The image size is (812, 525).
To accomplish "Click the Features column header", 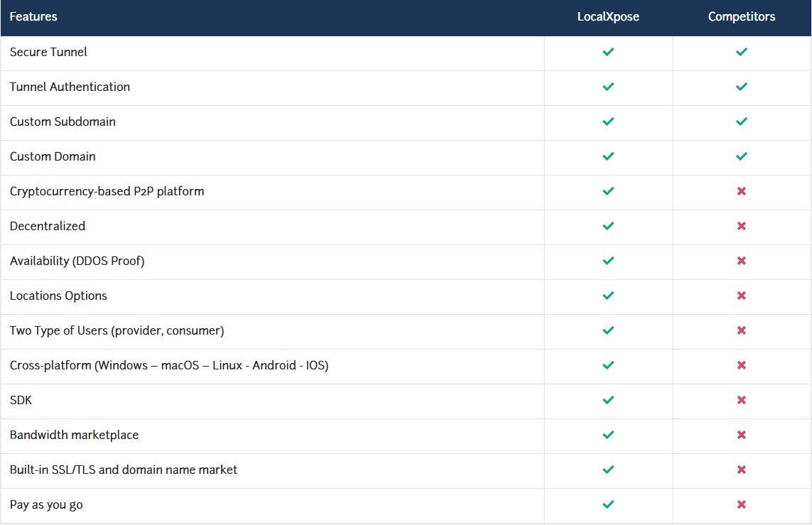I will click(x=33, y=16).
